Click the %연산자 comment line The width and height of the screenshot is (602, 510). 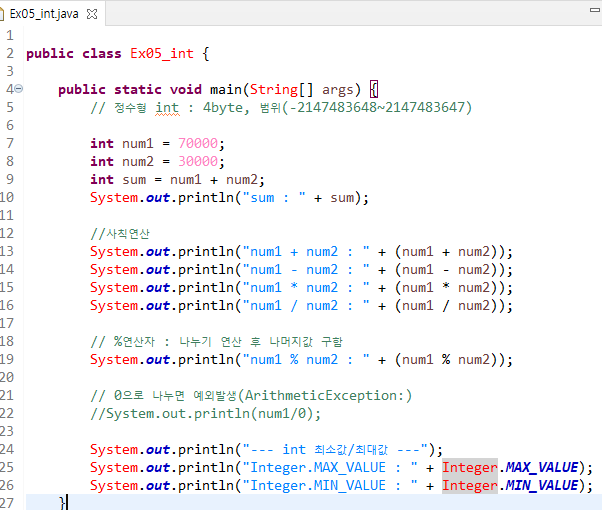tap(217, 341)
